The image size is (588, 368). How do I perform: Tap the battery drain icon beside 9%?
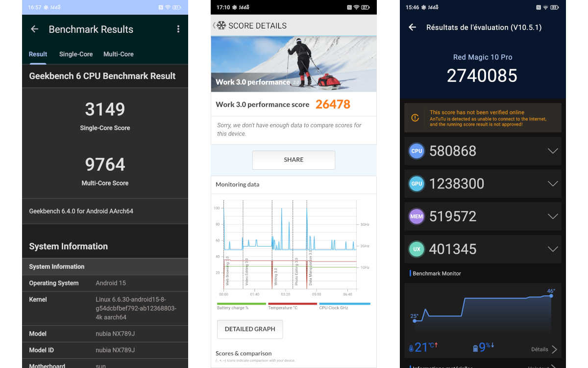click(x=475, y=348)
